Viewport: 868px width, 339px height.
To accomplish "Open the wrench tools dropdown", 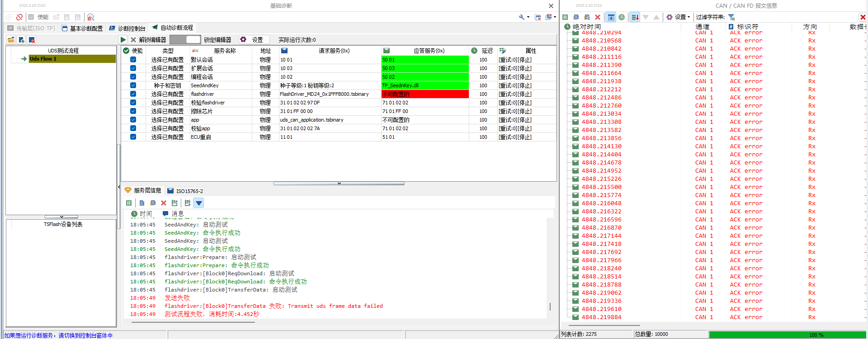I will pos(524,17).
